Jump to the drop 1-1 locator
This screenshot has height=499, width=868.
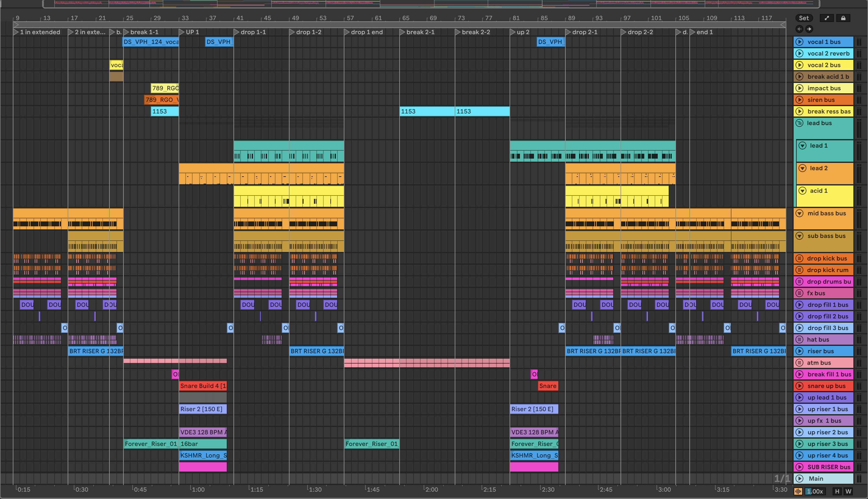237,32
